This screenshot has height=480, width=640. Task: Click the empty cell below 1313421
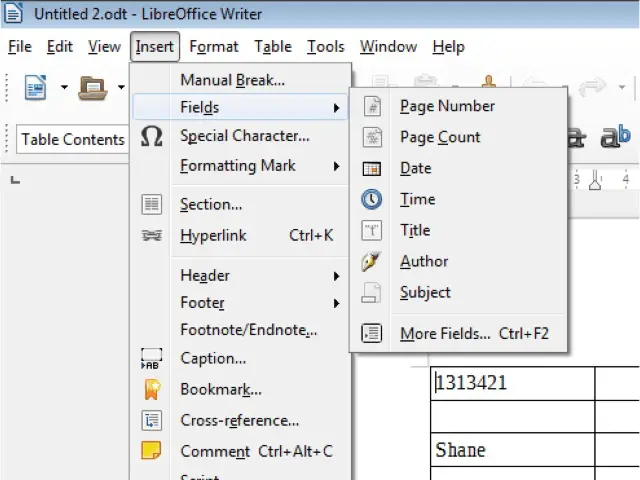513,416
